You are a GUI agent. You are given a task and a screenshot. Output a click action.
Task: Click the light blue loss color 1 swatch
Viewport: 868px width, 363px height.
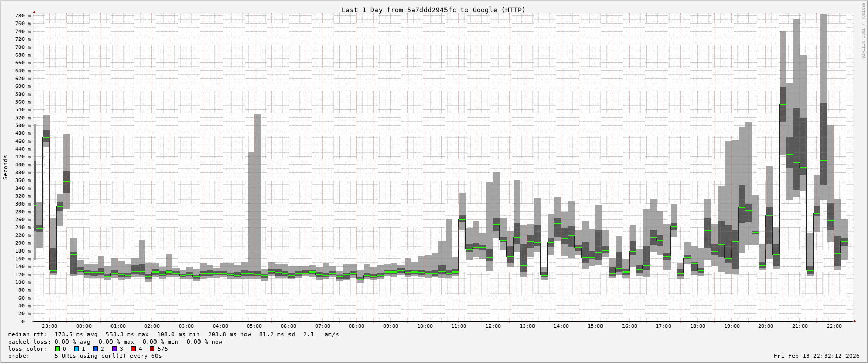[x=76, y=349]
